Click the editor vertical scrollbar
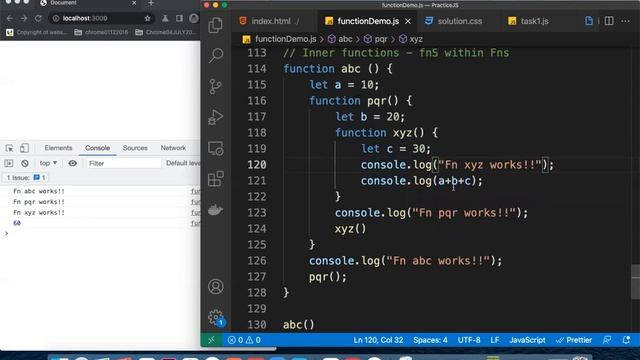Image resolution: width=640 pixels, height=360 pixels. [x=635, y=282]
